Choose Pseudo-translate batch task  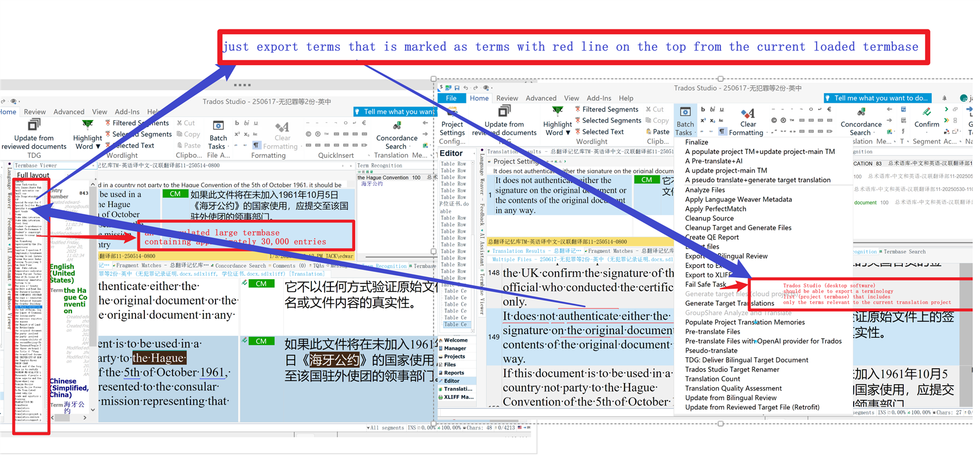click(711, 350)
